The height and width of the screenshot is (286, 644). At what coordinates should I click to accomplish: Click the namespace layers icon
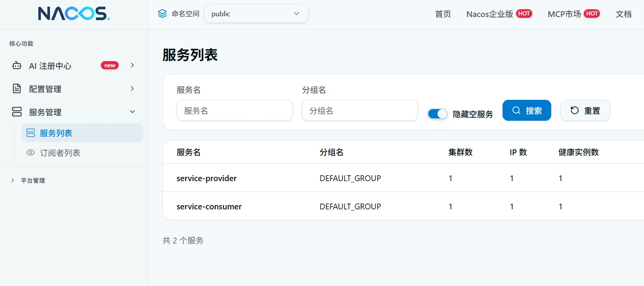(162, 14)
